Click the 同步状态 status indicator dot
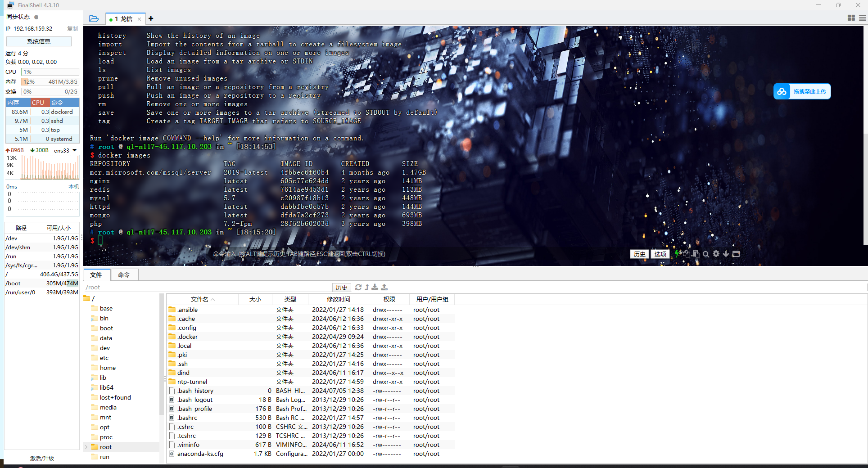Image resolution: width=868 pixels, height=468 pixels. click(x=36, y=17)
